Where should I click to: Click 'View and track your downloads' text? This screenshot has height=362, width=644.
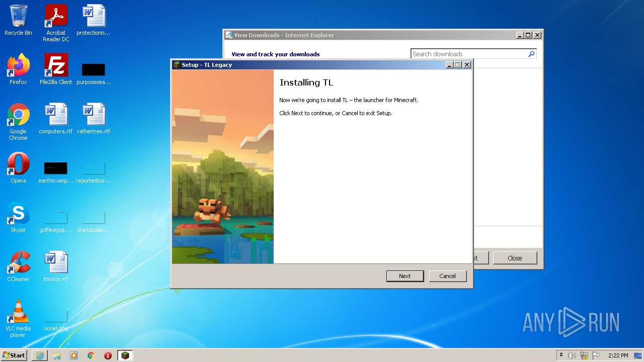[x=276, y=54]
